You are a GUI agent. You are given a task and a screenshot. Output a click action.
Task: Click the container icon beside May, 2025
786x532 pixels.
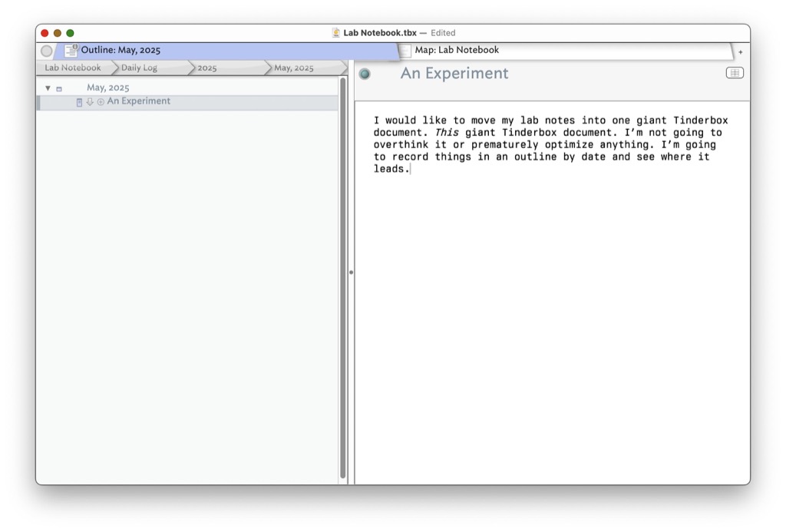pos(59,89)
